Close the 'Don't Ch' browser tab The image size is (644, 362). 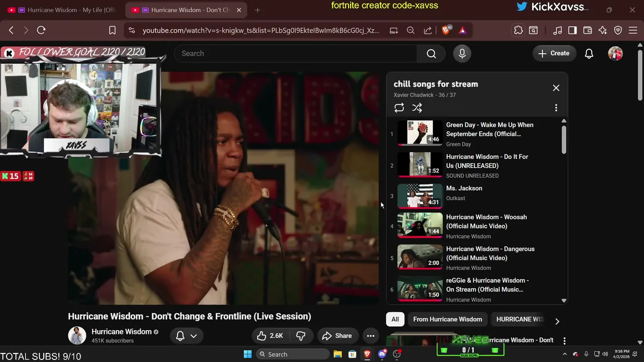click(x=239, y=10)
